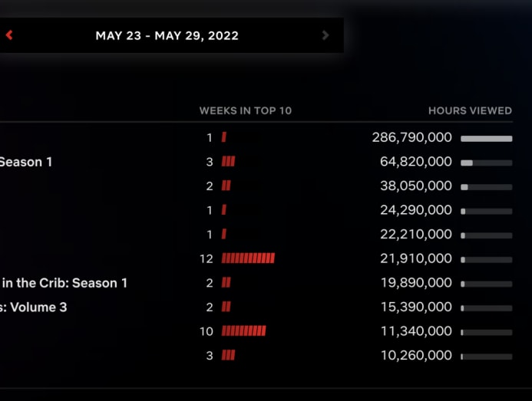Image resolution: width=532 pixels, height=401 pixels.
Task: Click the 24,290,000 hours viewed bar
Action: tap(487, 211)
